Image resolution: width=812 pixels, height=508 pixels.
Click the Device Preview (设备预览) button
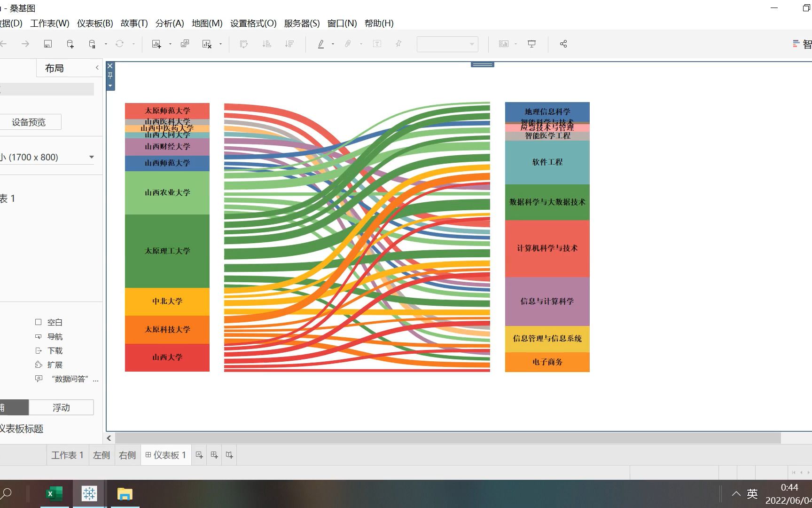tap(29, 122)
